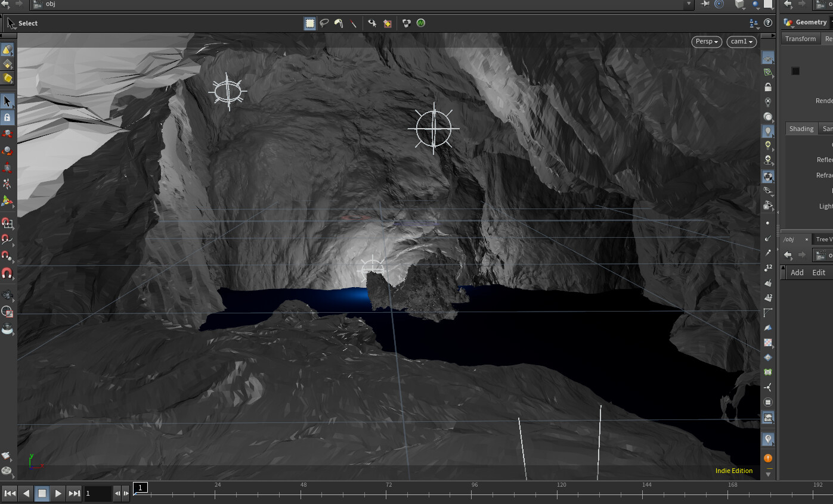833x504 pixels.
Task: Select the Laser select tool
Action: (x=354, y=23)
